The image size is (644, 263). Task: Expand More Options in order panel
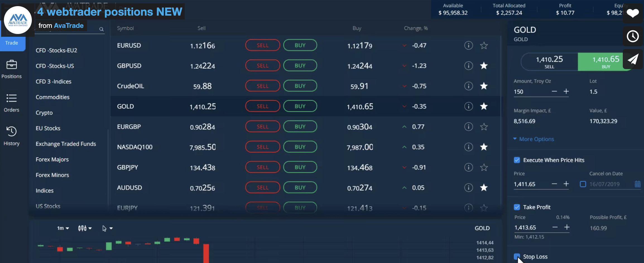click(x=534, y=139)
